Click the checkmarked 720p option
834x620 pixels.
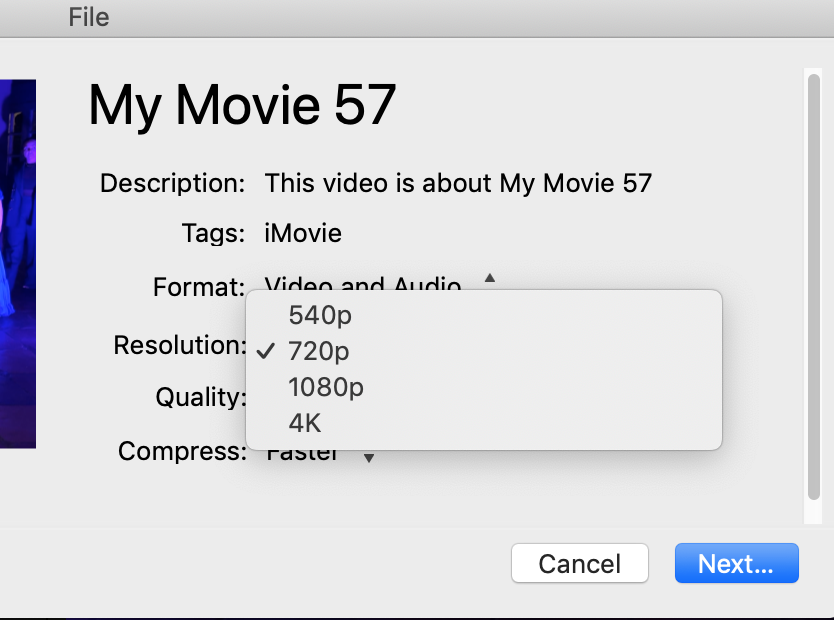click(318, 351)
